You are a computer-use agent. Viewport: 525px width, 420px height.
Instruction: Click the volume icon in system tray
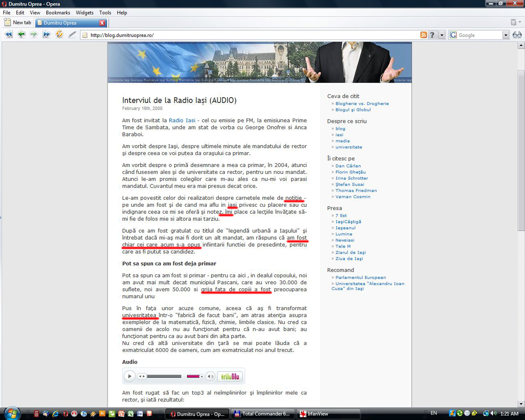point(493,413)
